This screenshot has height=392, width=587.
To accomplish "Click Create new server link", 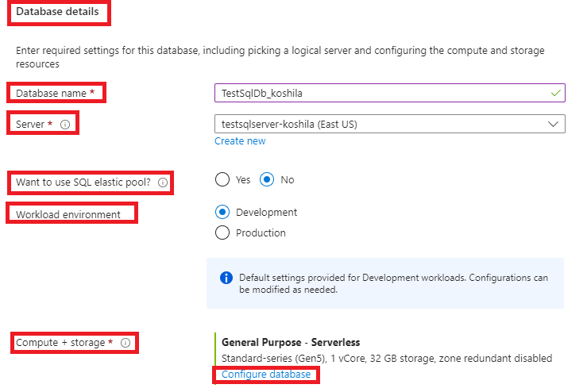I will click(240, 141).
